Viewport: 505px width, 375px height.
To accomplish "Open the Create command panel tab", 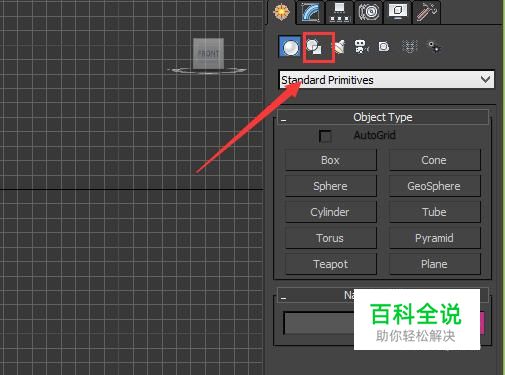I will tap(281, 12).
